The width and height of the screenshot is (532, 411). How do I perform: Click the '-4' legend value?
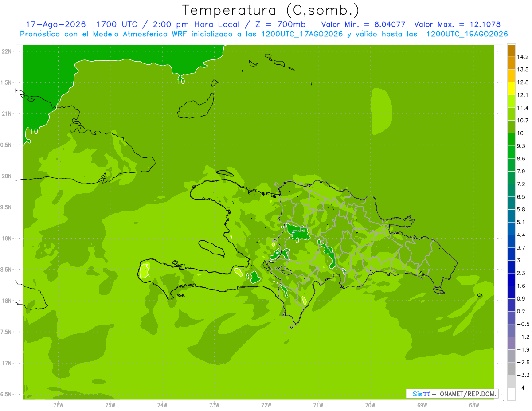point(520,388)
